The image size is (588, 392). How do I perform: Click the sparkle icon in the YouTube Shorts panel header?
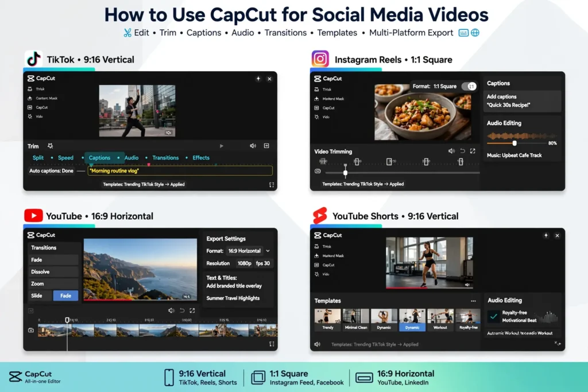[x=546, y=235]
